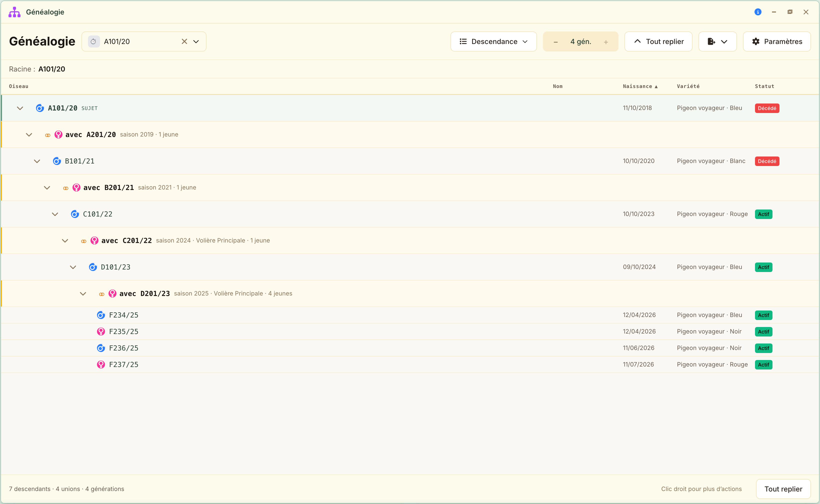Viewport: 820px width, 504px height.
Task: Click the female icon next to A201/20
Action: pos(58,134)
